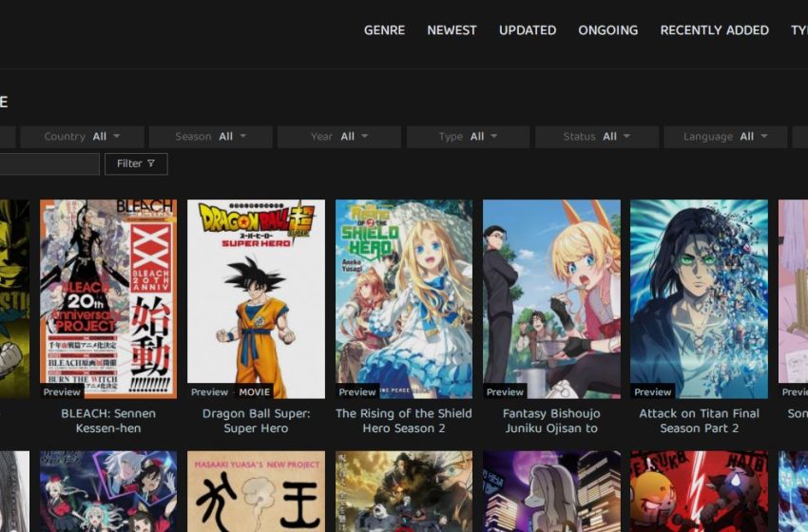This screenshot has width=808, height=532.
Task: Open the second-row poster with soldiers and clouds
Action: coord(404,491)
